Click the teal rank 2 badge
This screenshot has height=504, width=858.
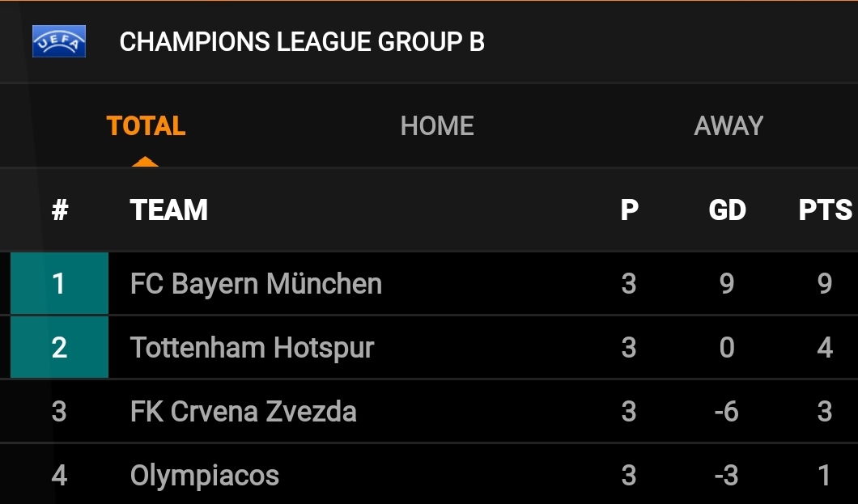[59, 347]
